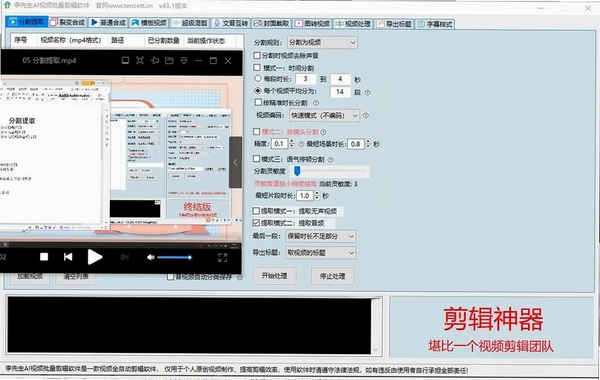
Task: Check 模式二:按镜头分割
Action: (x=256, y=131)
